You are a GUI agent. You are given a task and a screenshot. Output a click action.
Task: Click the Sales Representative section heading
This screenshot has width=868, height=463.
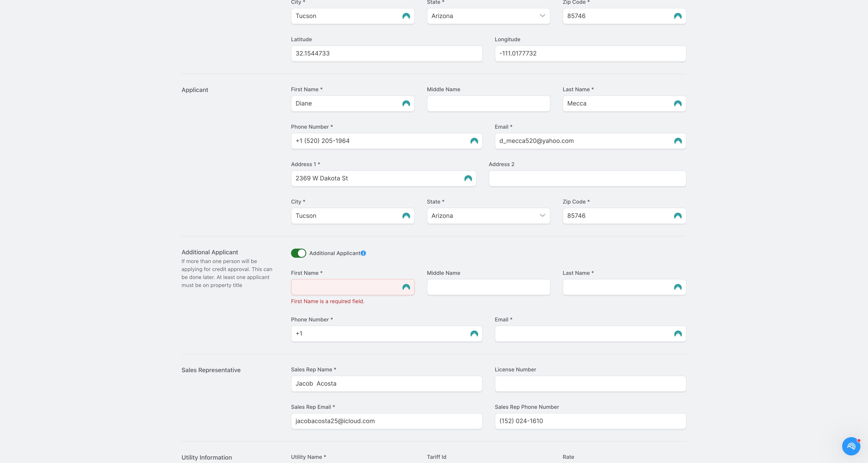(211, 370)
